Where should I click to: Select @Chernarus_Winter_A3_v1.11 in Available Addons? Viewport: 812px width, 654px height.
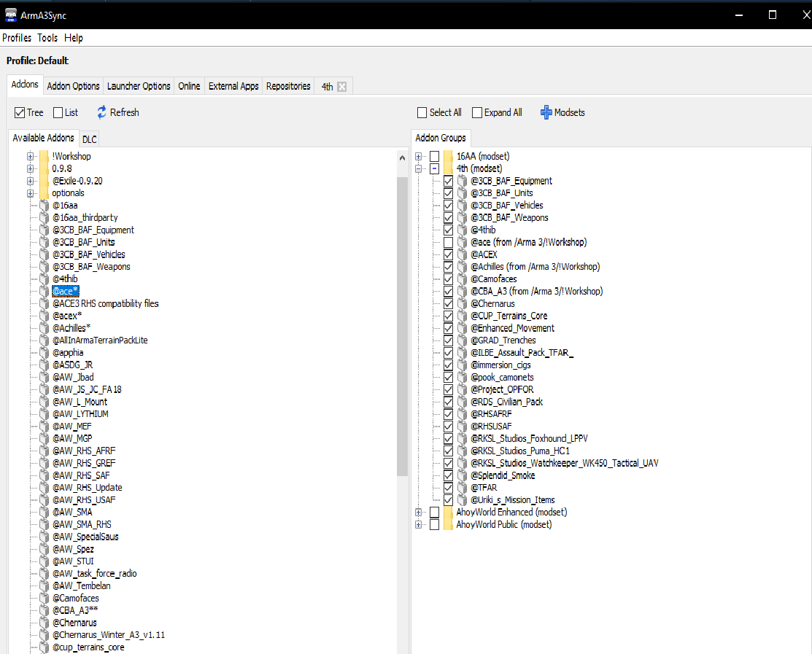point(108,635)
